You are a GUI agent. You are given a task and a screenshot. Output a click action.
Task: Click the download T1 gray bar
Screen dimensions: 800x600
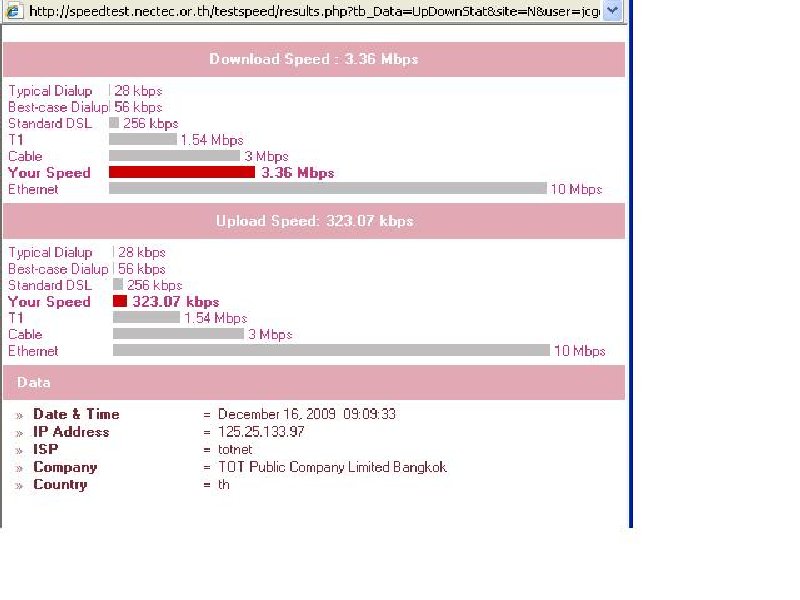143,139
